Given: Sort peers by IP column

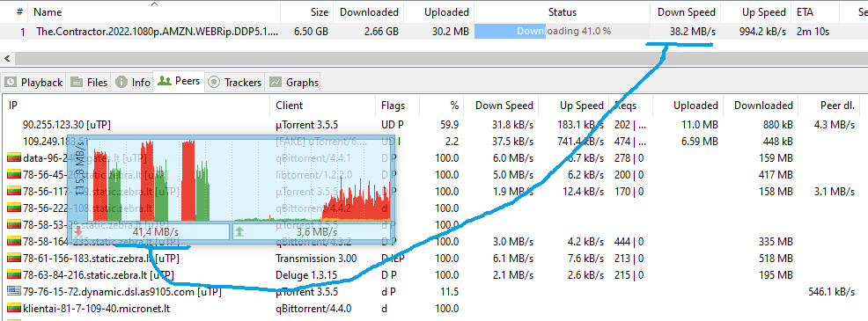Looking at the screenshot, I should [x=137, y=106].
